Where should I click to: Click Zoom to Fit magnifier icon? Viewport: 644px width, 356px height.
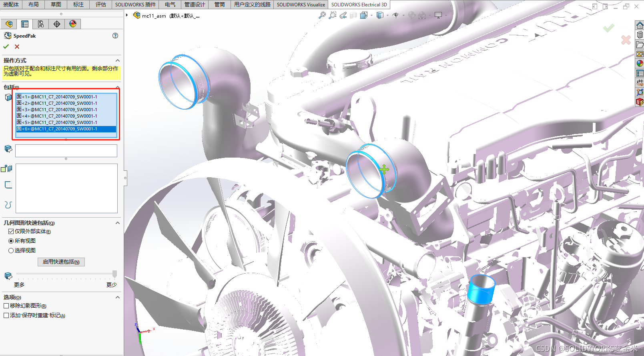[x=322, y=15]
